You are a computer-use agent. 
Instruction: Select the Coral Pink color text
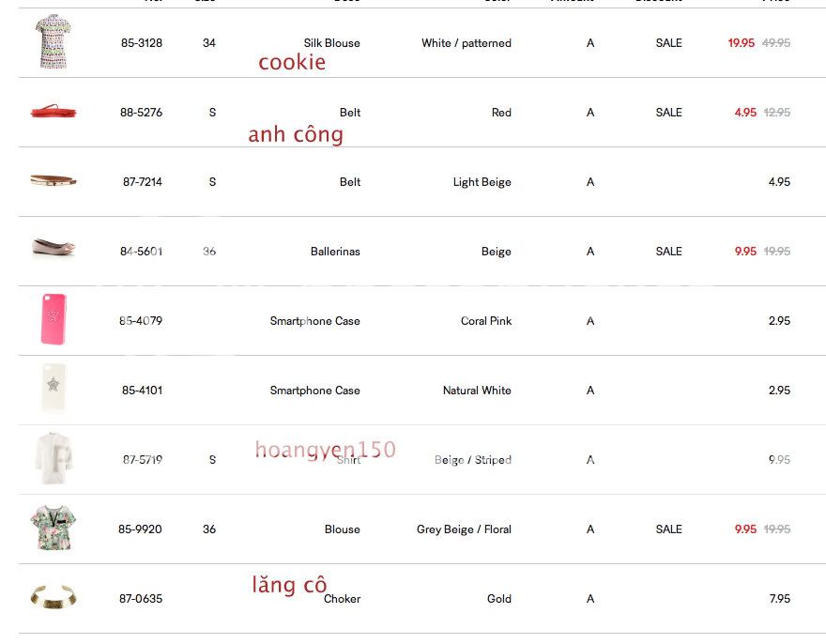[x=486, y=321]
